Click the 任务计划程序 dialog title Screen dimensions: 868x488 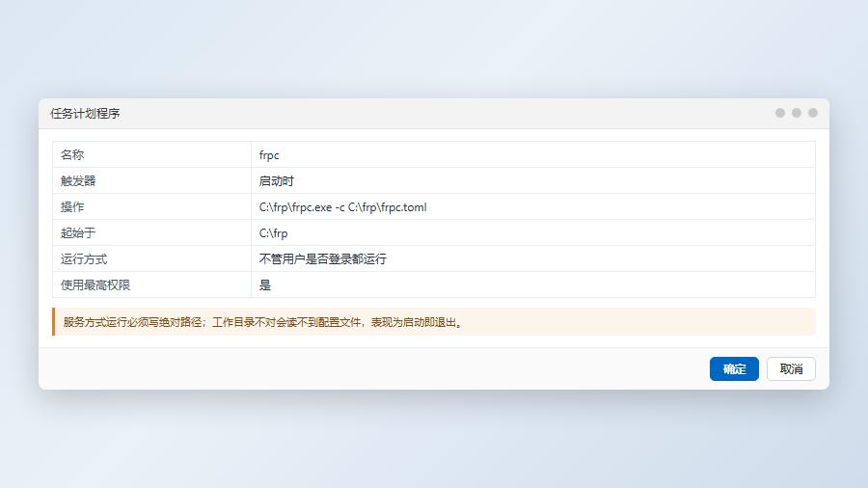click(85, 114)
